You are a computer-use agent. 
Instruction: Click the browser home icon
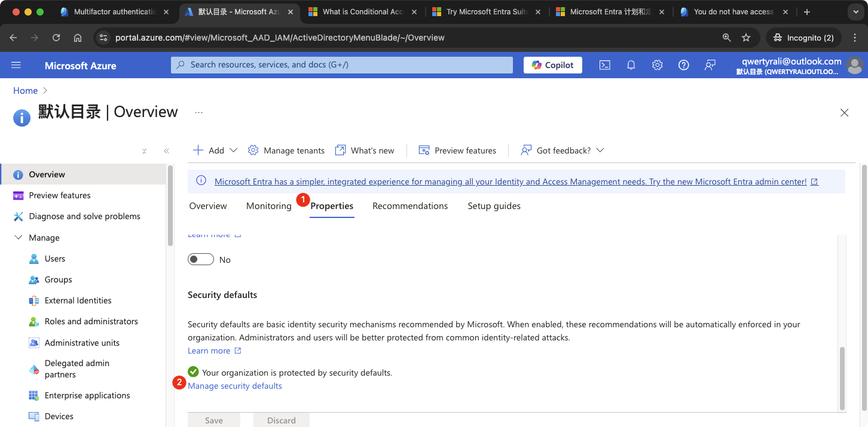(78, 38)
